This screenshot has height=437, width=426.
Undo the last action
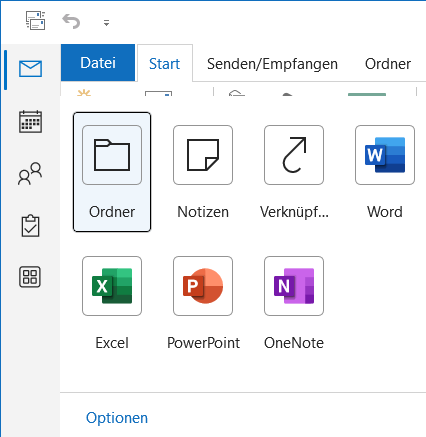pyautogui.click(x=71, y=21)
